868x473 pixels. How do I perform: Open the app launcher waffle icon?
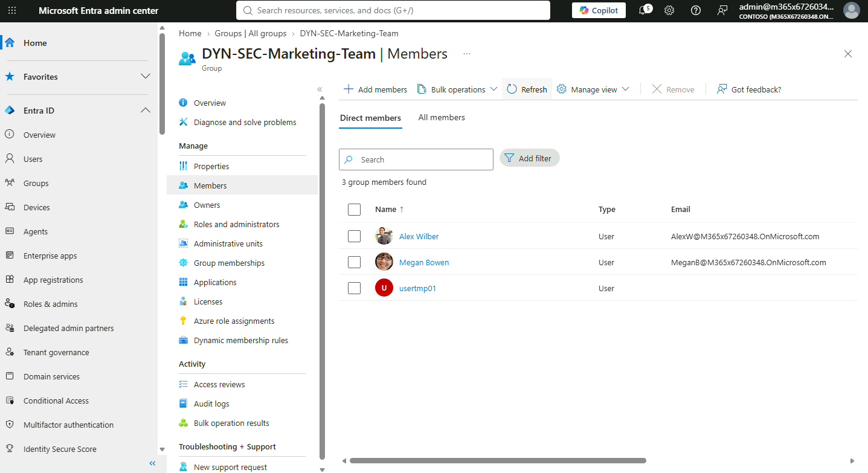pos(12,10)
